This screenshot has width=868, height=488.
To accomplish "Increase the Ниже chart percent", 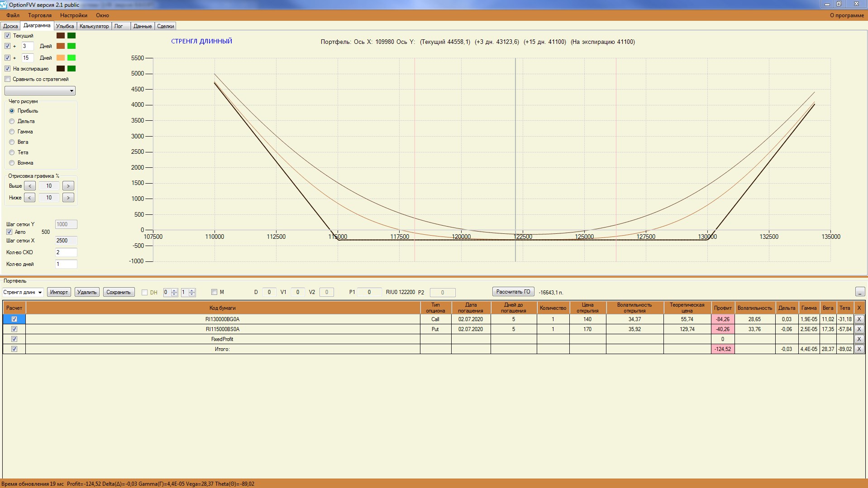I will click(x=68, y=198).
